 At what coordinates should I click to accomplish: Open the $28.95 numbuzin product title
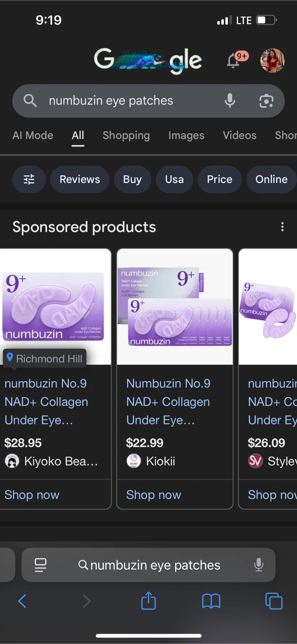tap(46, 402)
